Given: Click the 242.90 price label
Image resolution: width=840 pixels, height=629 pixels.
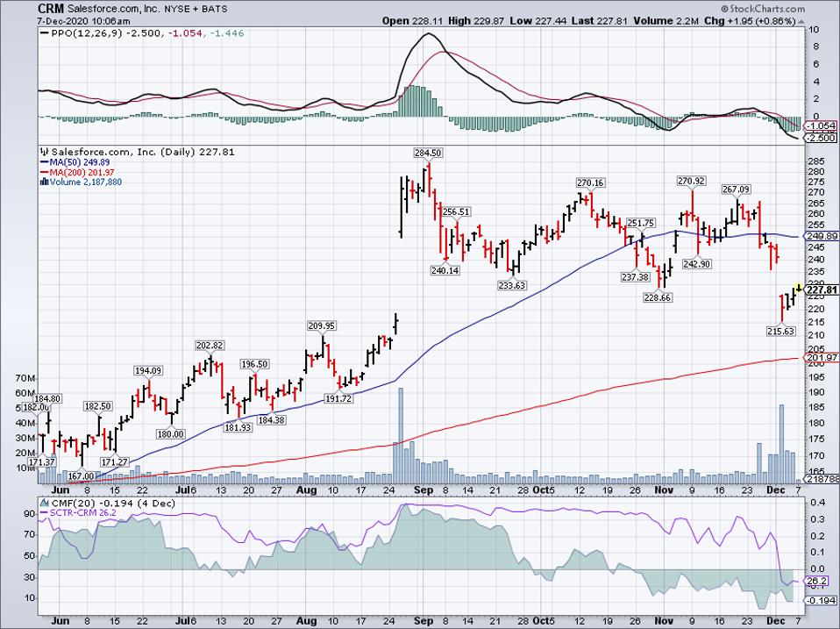Looking at the screenshot, I should coord(697,264).
